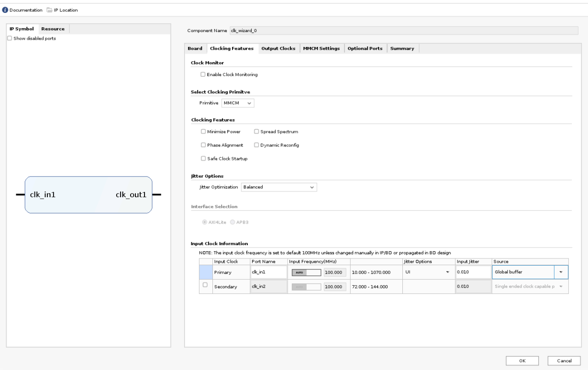Click the IP Location folder icon
Screen dimensions: 588x370
pyautogui.click(x=49, y=10)
